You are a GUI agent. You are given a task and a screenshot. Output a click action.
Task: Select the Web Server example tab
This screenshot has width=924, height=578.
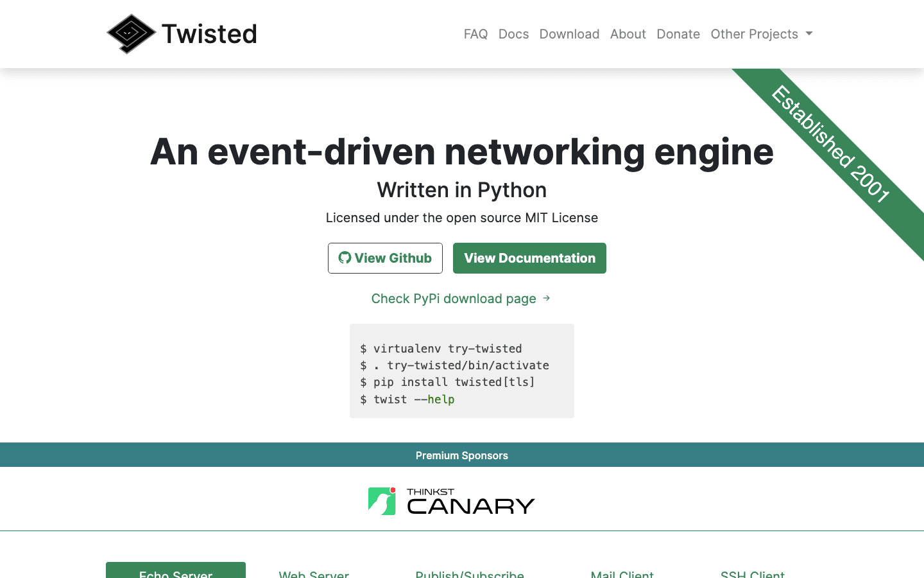(x=314, y=575)
